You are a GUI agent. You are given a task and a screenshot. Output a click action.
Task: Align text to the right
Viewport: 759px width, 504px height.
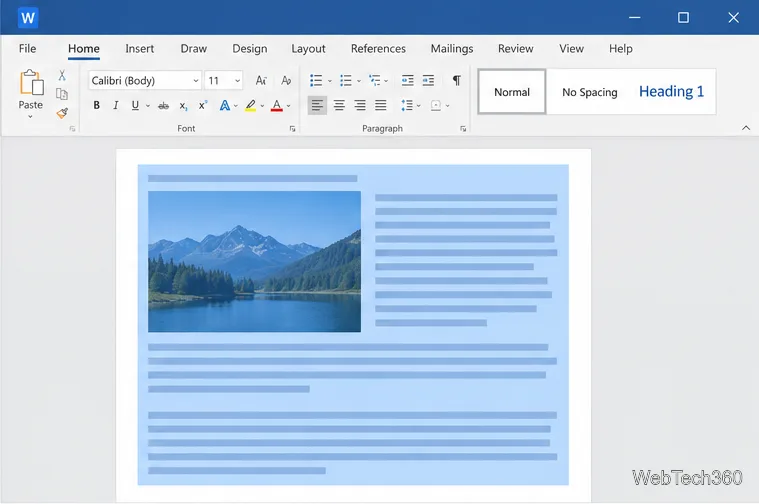coord(360,105)
